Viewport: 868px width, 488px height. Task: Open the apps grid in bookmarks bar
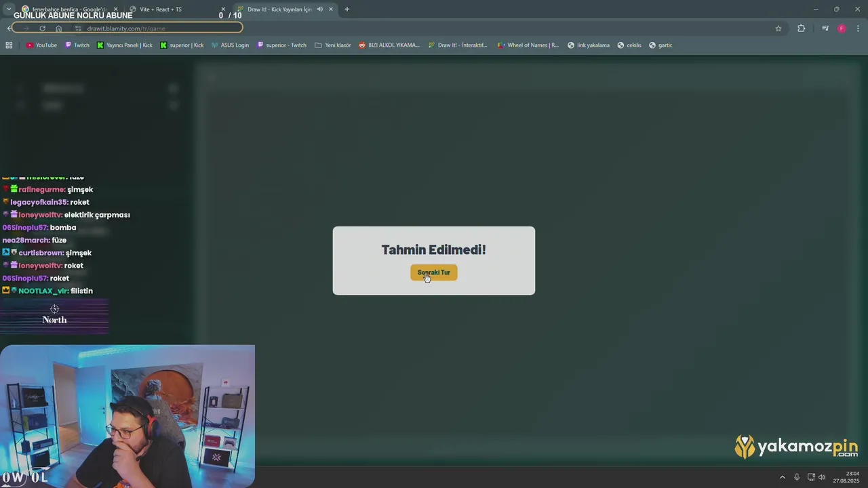[9, 45]
